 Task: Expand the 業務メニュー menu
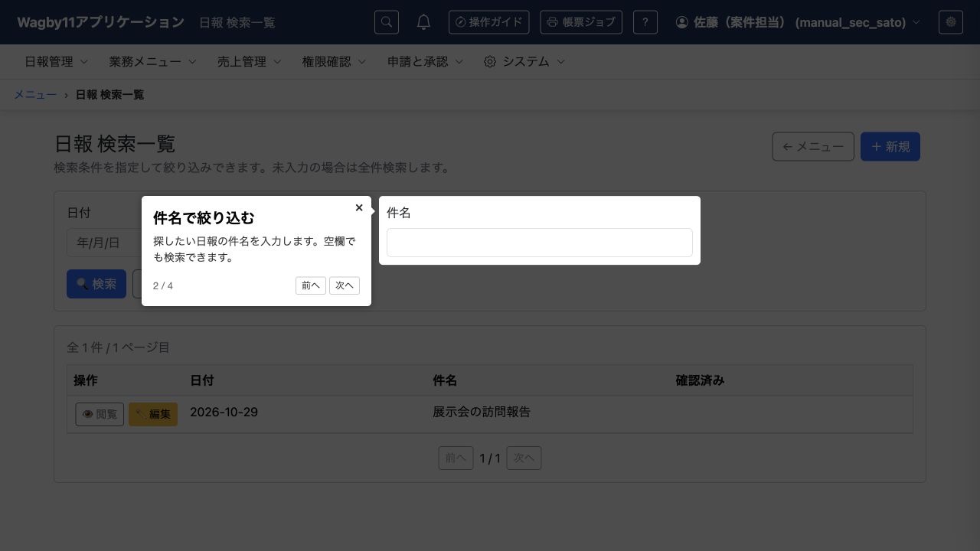click(152, 62)
